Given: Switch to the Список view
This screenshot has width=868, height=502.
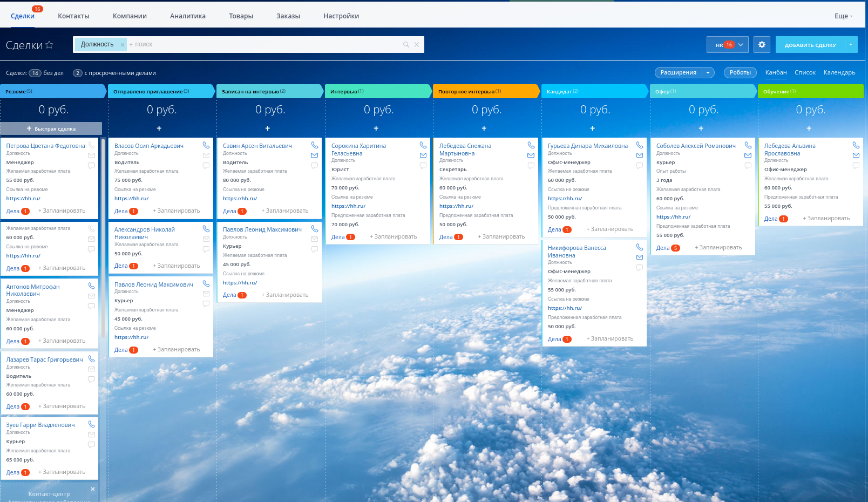Looking at the screenshot, I should tap(805, 72).
